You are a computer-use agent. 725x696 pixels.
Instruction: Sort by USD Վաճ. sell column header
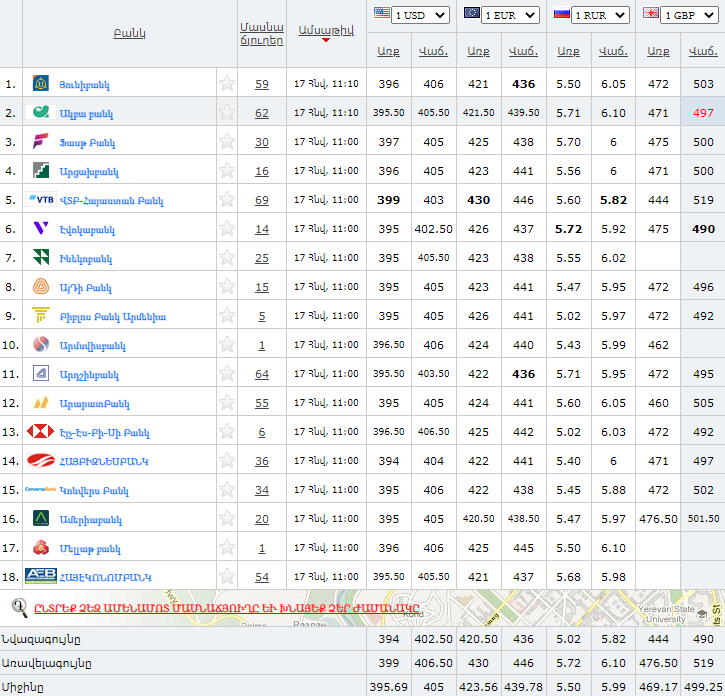pos(433,51)
